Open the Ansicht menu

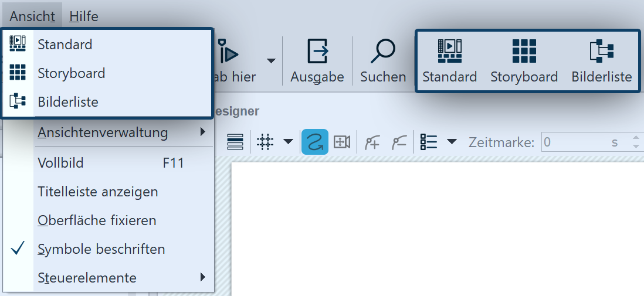coord(32,16)
